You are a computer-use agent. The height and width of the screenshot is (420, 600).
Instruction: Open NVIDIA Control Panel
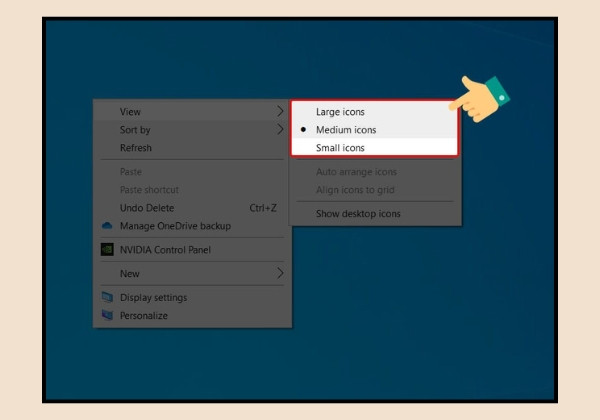(192, 250)
